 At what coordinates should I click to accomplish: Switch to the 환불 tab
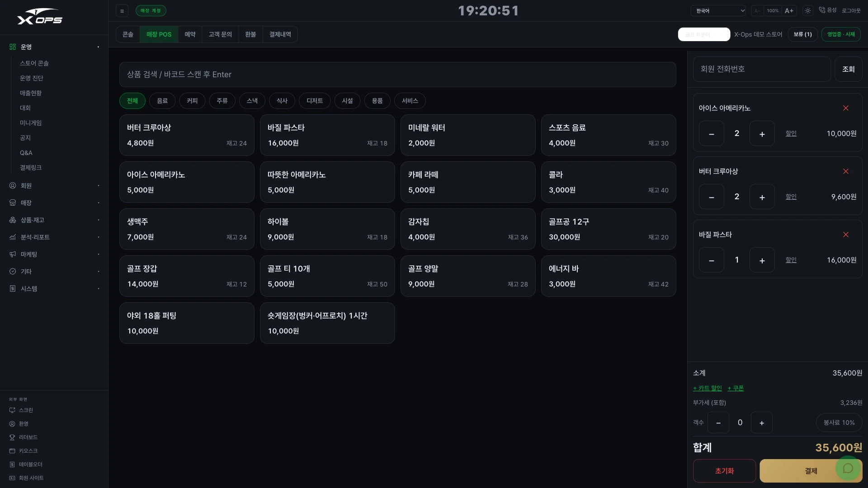tap(250, 34)
